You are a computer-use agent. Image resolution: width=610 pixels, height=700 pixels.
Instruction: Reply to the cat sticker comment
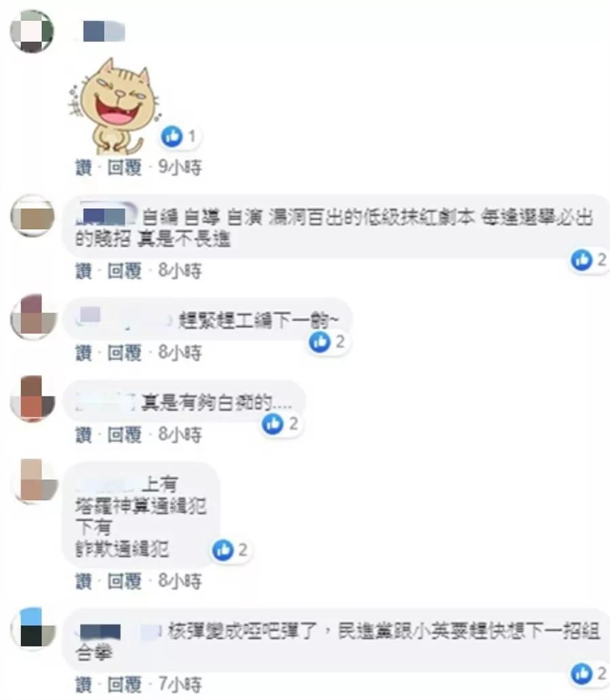[125, 167]
